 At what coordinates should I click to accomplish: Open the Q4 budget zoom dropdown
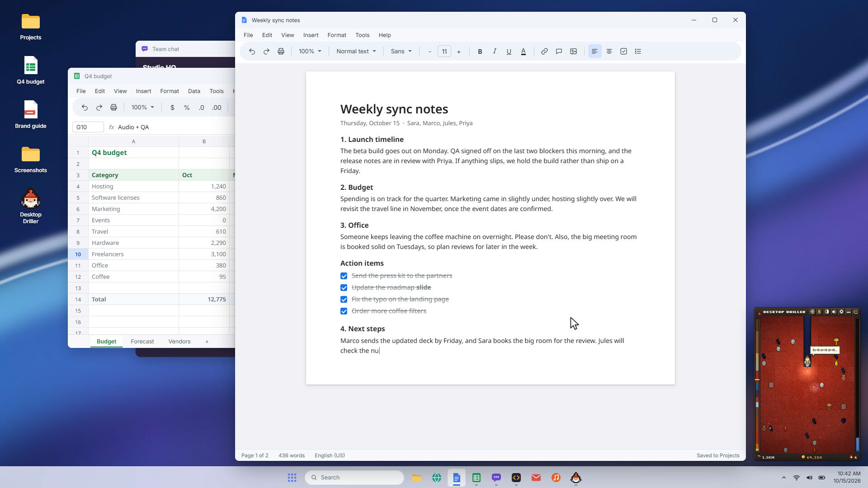142,108
